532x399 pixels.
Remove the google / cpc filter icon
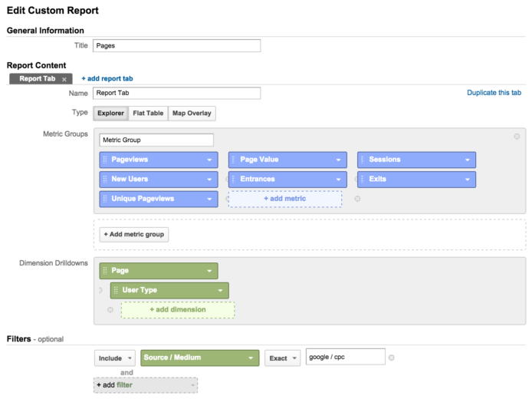[x=391, y=358]
